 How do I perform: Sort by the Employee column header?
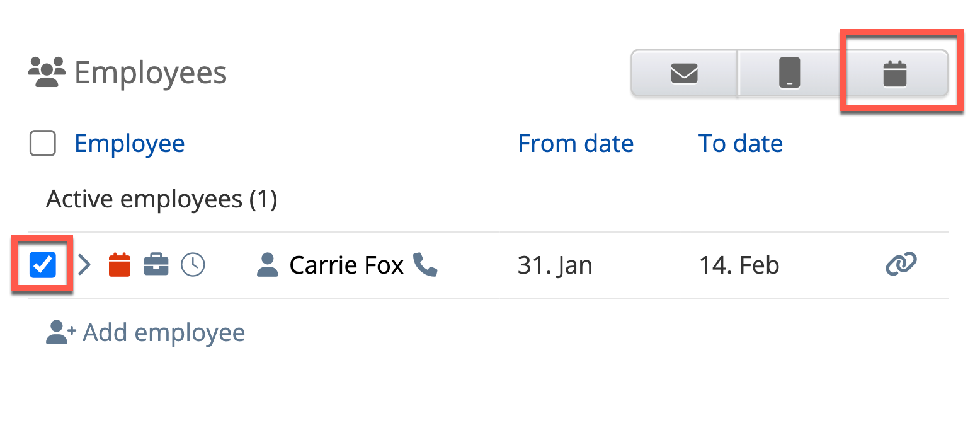coord(129,144)
